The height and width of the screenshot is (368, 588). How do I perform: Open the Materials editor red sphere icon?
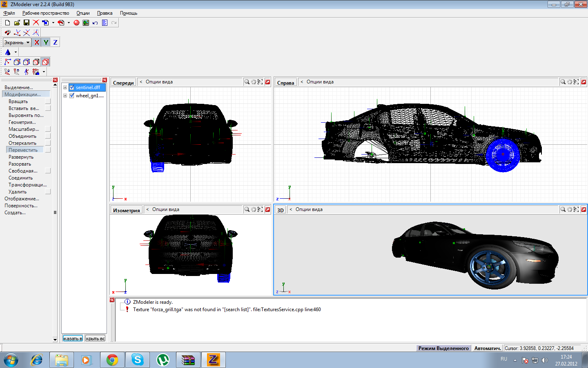(x=76, y=23)
